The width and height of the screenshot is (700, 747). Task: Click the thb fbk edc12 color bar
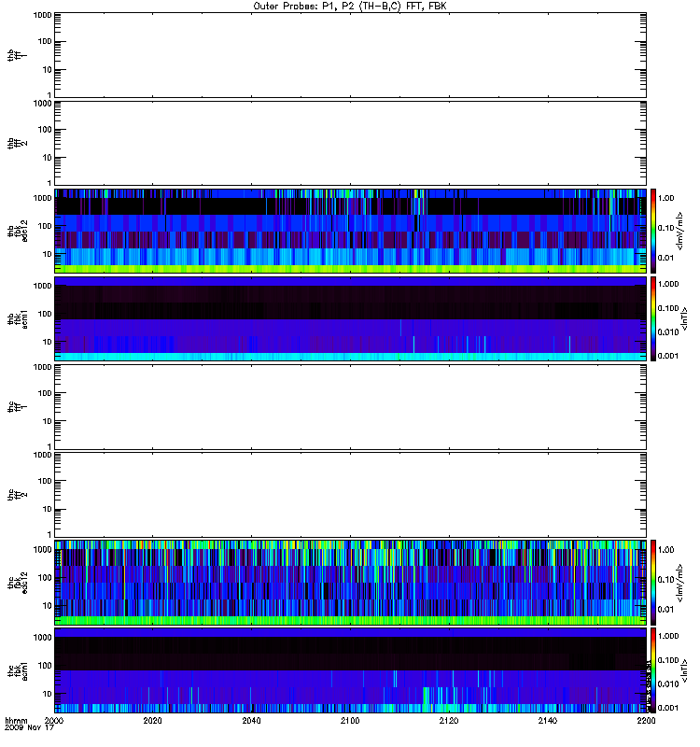click(653, 231)
